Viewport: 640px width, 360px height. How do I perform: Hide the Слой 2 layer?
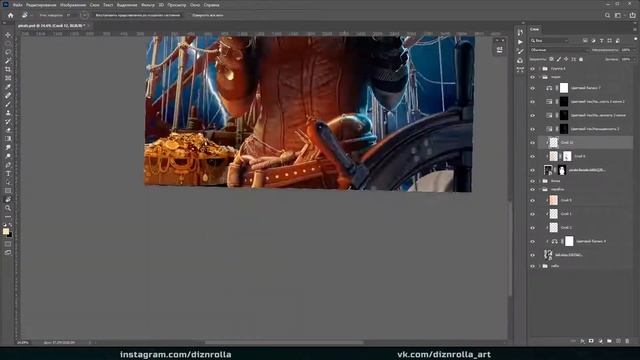click(532, 227)
